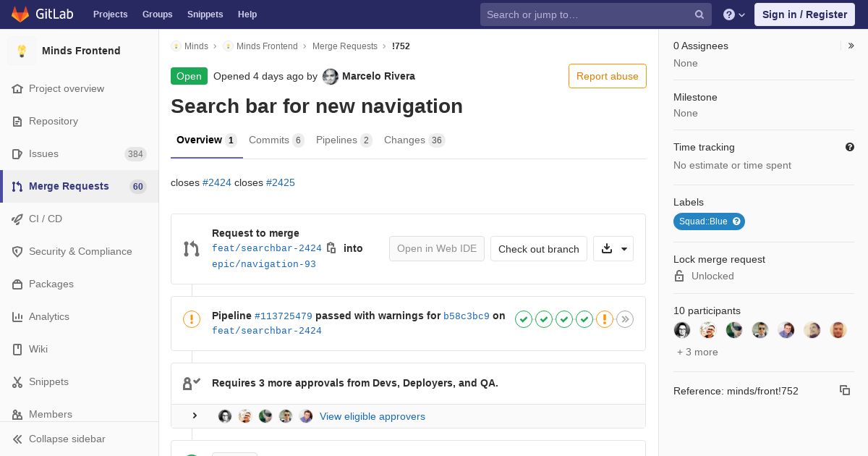Click Marcelo Rivera's avatar
Viewport: 868px width, 456px height.
[331, 77]
